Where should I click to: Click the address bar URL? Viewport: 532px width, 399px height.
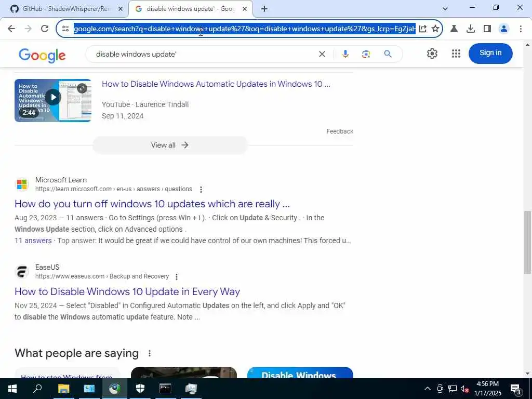(244, 29)
